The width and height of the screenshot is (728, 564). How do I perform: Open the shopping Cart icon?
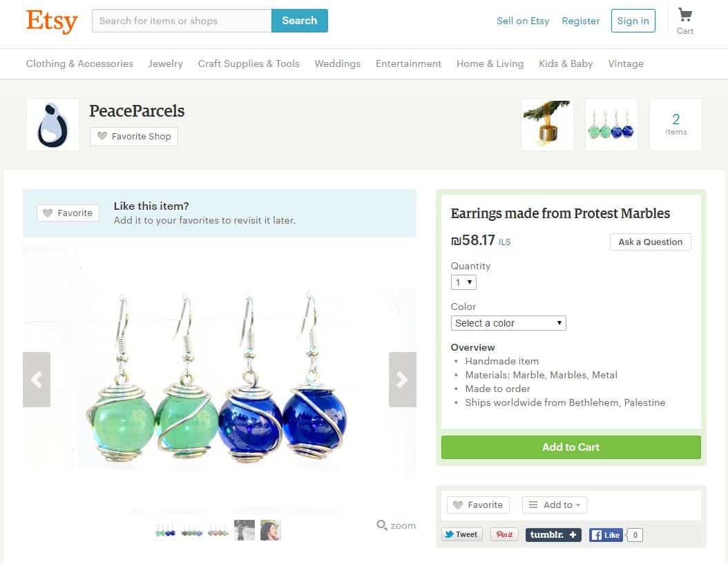point(684,16)
